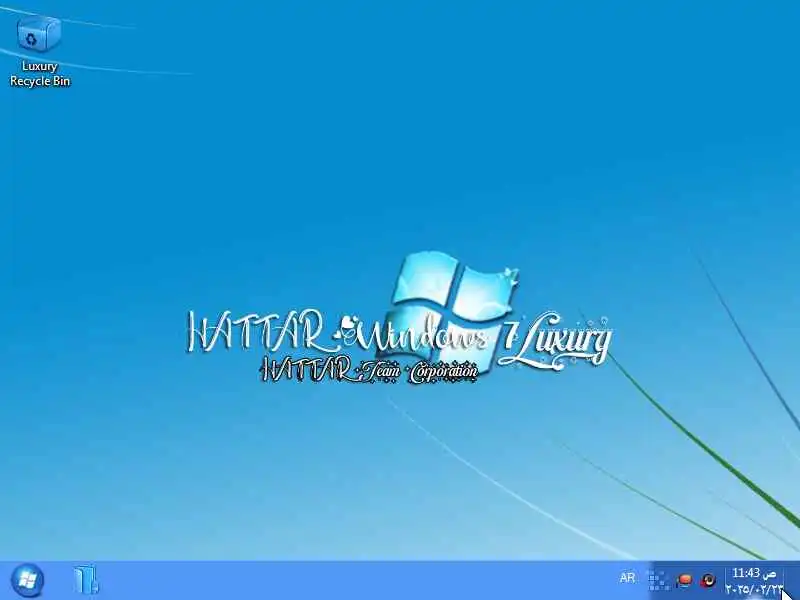Open the clock showing 11:43
The image size is (800, 600).
[754, 581]
